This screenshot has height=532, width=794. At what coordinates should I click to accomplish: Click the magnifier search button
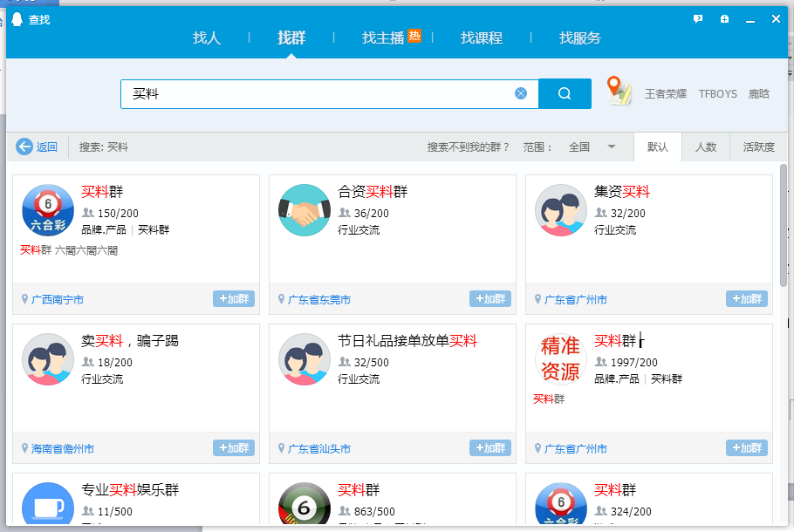[565, 93]
